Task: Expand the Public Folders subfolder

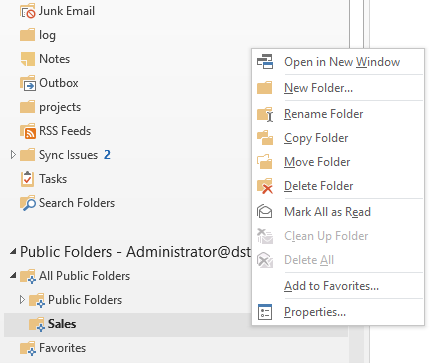Action: [x=22, y=300]
